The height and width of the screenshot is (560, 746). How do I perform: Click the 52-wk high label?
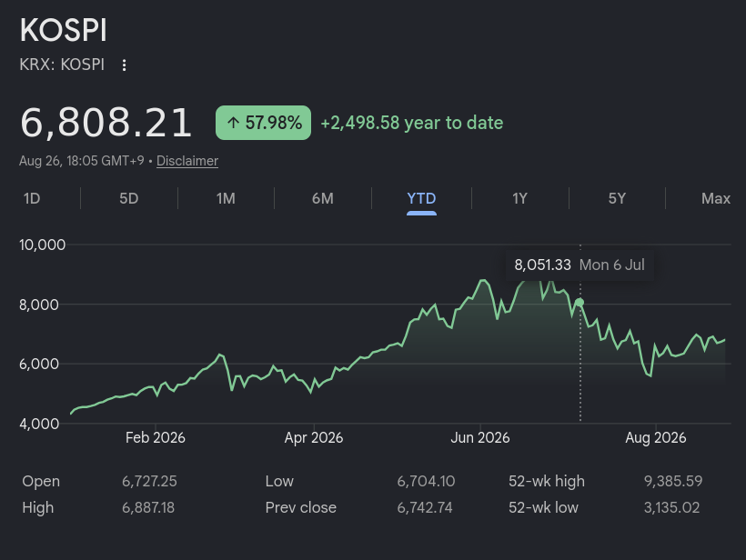click(x=547, y=481)
